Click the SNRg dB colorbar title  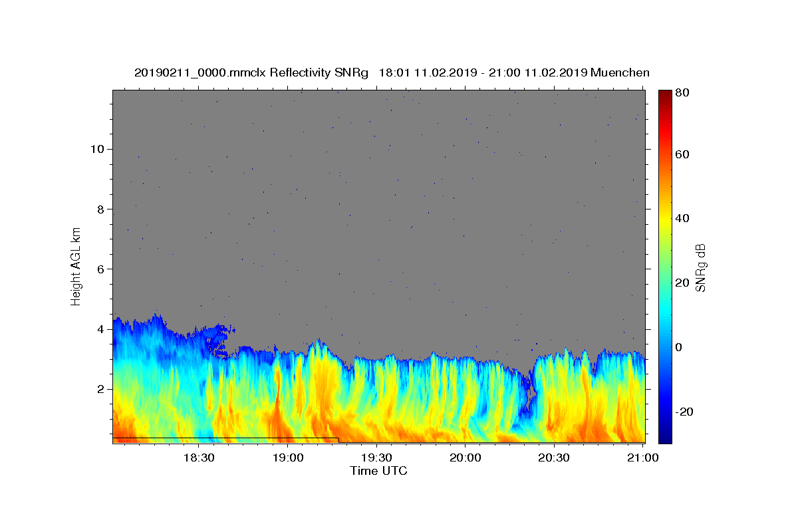pos(700,267)
